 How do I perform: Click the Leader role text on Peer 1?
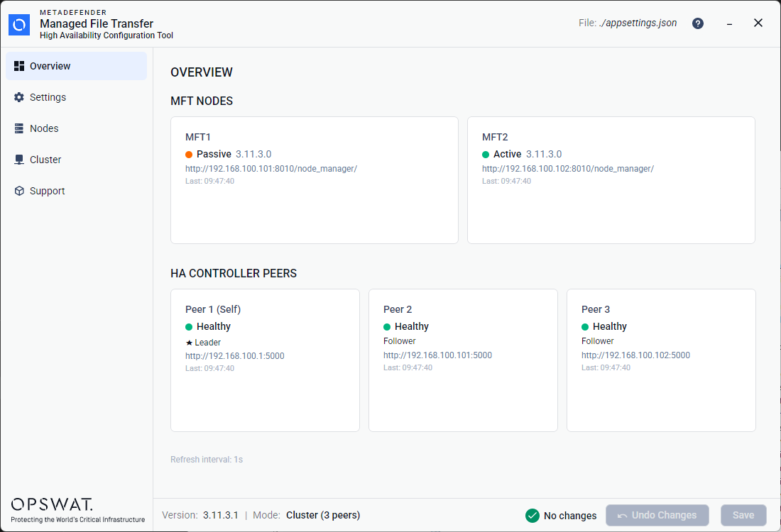point(207,343)
